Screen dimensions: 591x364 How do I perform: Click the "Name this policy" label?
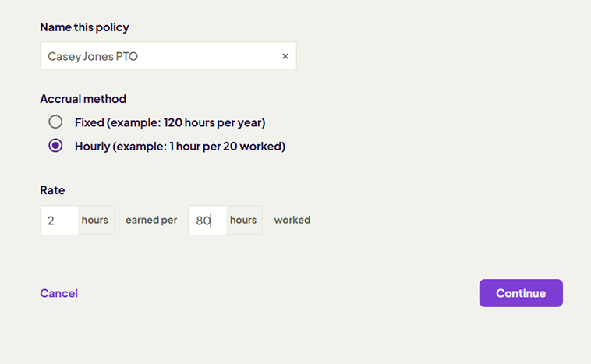point(84,27)
